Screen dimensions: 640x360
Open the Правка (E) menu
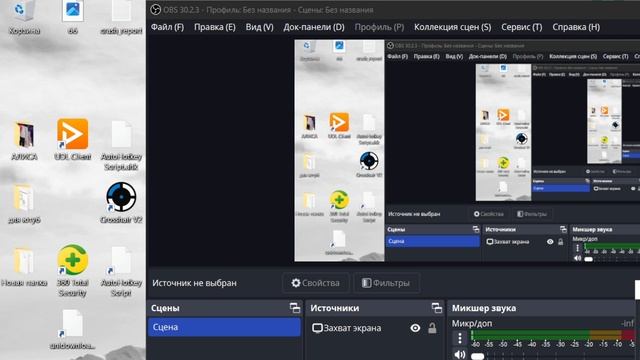[x=215, y=27]
